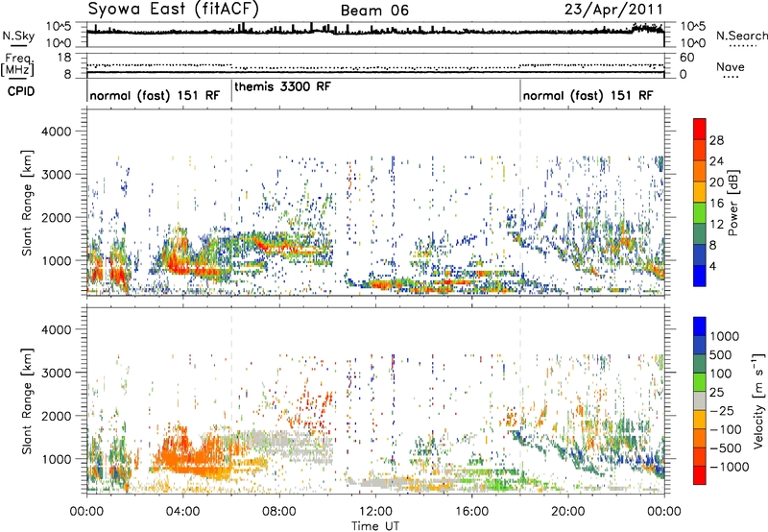Click the green segment of power colorbar

click(x=700, y=213)
